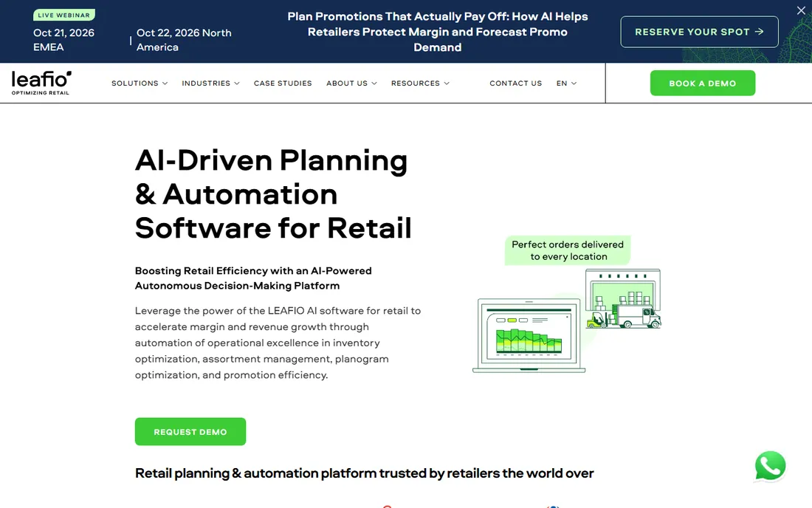Expand the About Us menu
Viewport: 812px width, 508px height.
[x=351, y=83]
